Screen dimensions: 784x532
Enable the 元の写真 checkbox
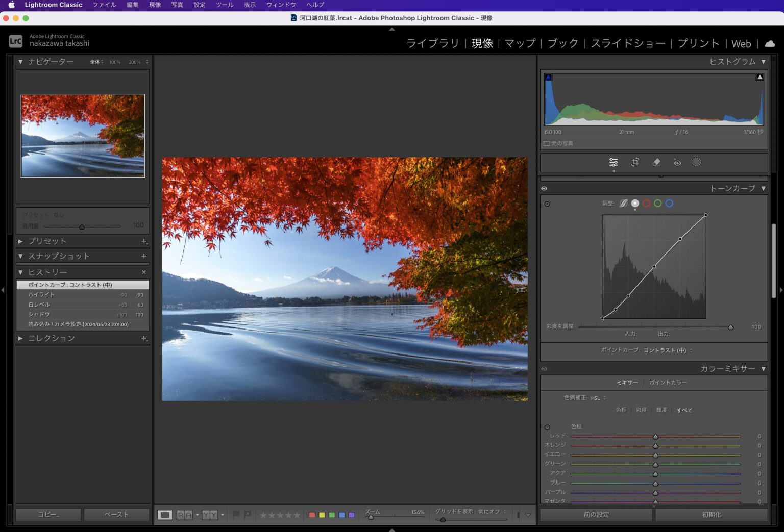[547, 144]
